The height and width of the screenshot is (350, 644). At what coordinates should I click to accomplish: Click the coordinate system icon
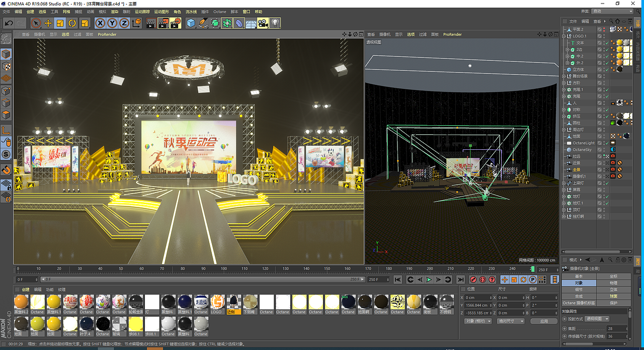[x=137, y=23]
